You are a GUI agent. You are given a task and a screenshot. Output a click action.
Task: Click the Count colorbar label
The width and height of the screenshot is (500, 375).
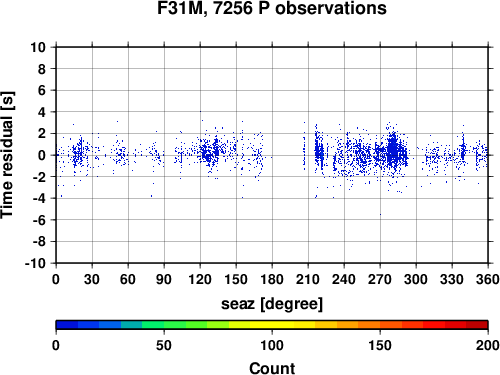272,368
